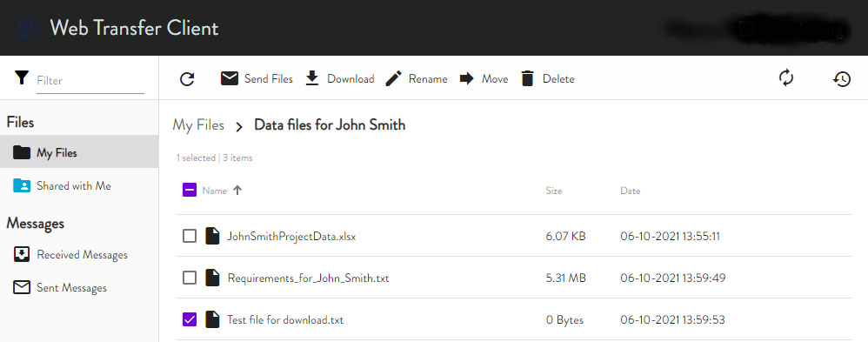The width and height of the screenshot is (868, 342).
Task: Click the Sent Messages envelope icon
Action: pyautogui.click(x=22, y=288)
